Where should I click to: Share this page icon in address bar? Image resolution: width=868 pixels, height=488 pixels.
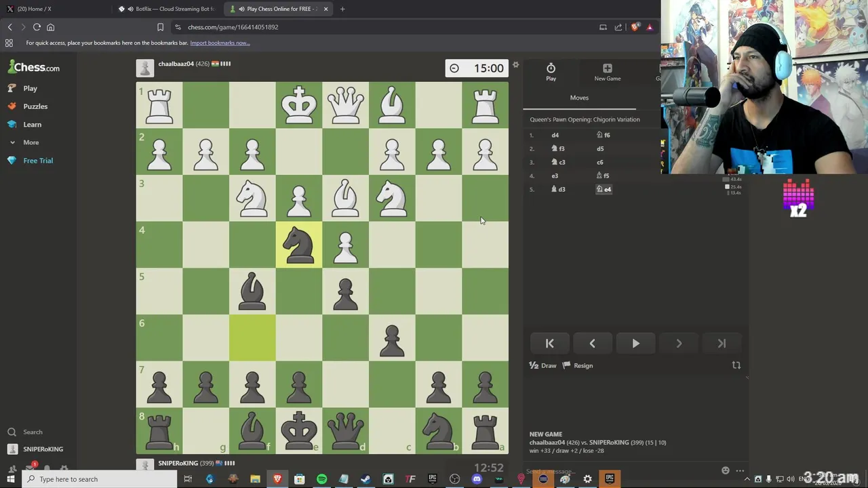point(618,27)
